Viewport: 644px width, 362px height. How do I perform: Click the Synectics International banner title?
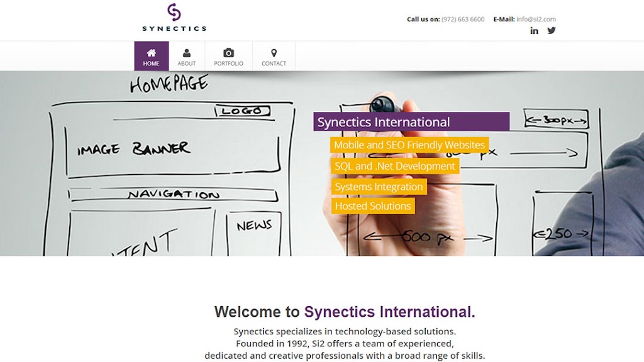click(x=411, y=122)
